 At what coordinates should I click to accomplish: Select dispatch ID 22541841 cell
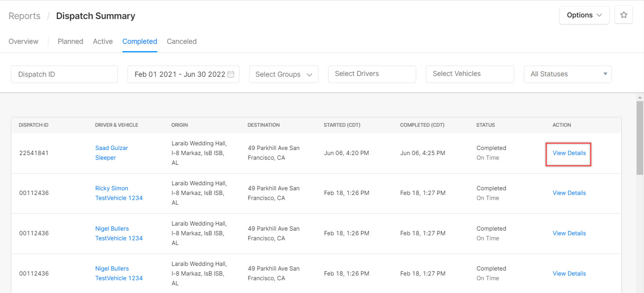point(34,153)
